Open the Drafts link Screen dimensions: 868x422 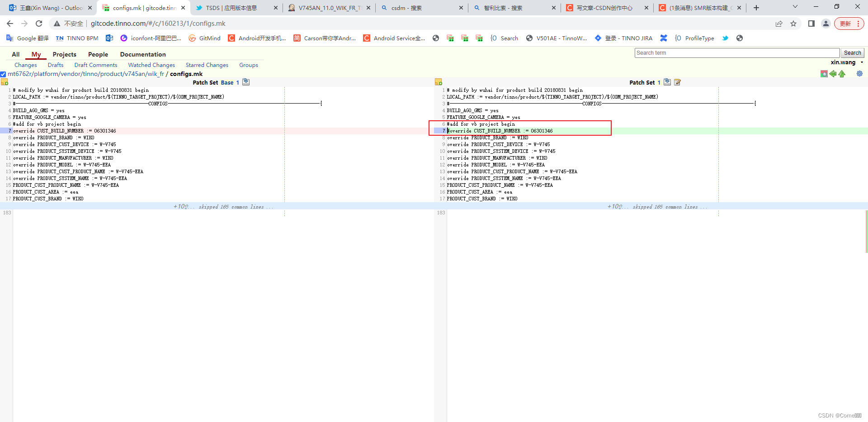coord(56,65)
